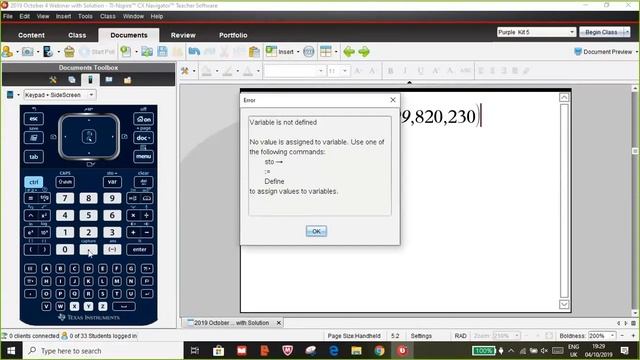The width and height of the screenshot is (640, 360).
Task: Expand the Insert dropdown arrow
Action: click(298, 52)
